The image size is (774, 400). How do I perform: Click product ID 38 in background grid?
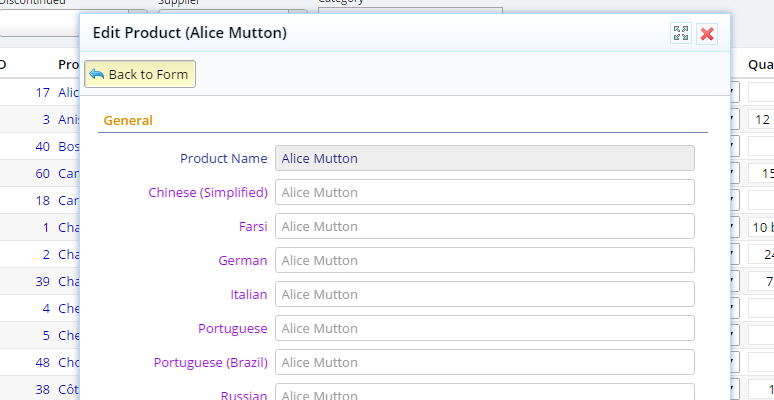43,390
